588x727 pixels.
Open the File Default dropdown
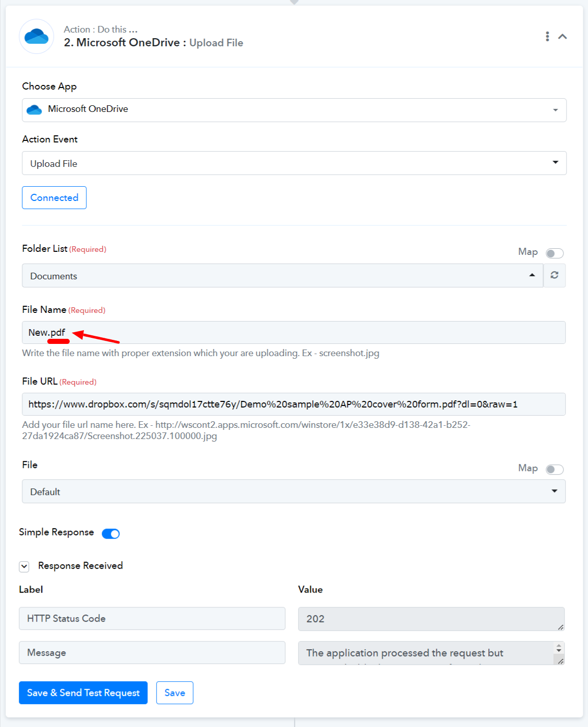click(x=293, y=491)
